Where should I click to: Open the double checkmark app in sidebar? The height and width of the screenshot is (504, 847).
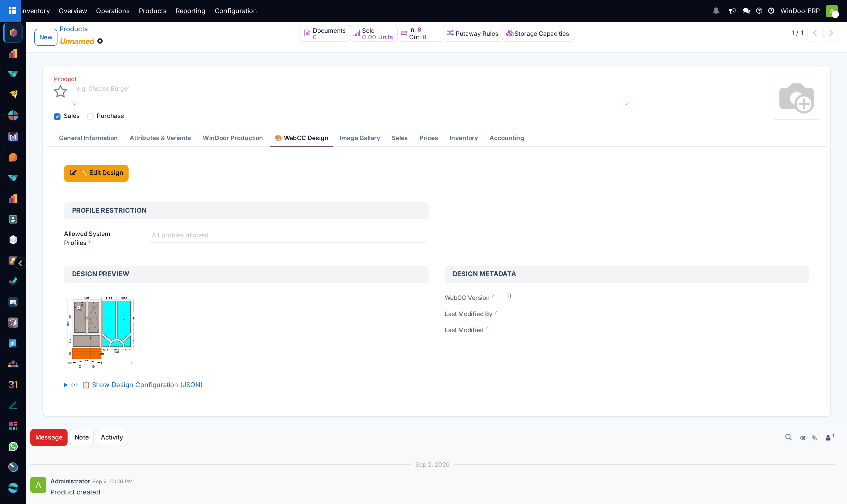13,281
